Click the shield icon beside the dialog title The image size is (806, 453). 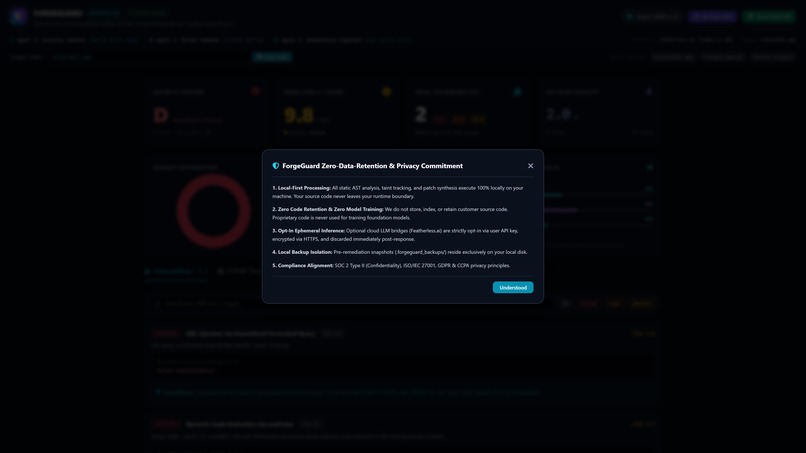click(276, 166)
